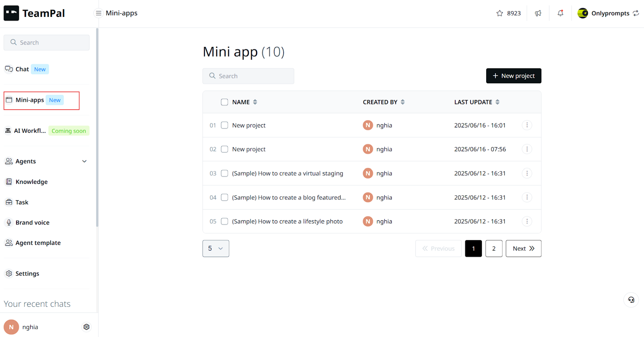Viewport: 644px width, 337px height.
Task: Click the TeamPal logo icon
Action: click(x=11, y=13)
